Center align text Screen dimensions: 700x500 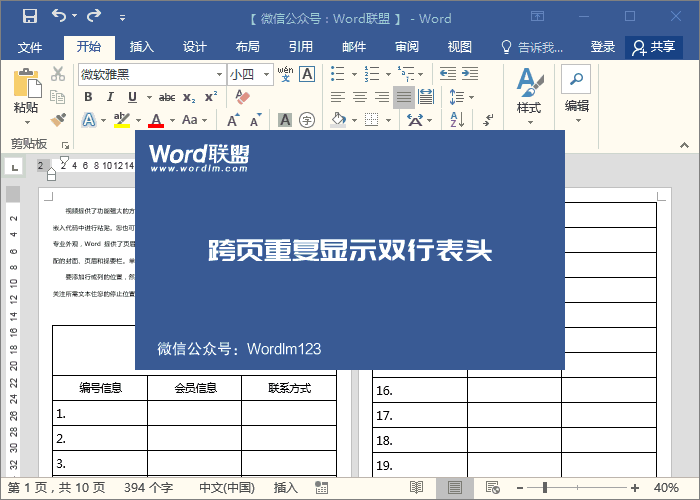[x=360, y=97]
